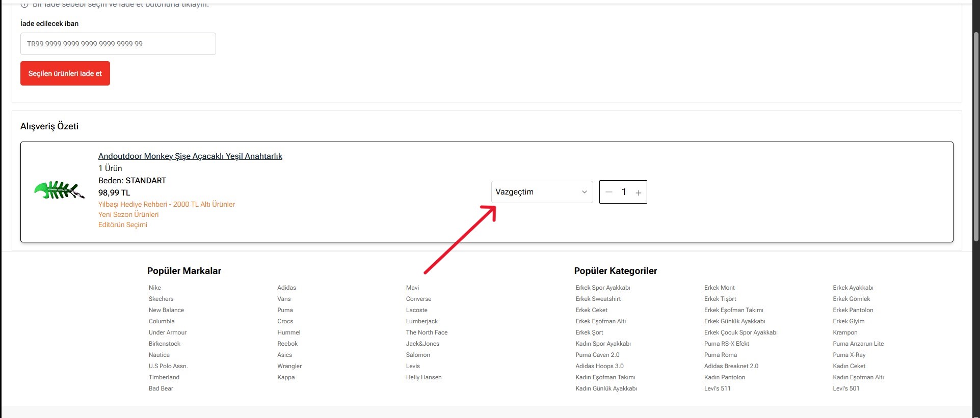
Task: Increase quantity with the plus icon
Action: point(638,192)
